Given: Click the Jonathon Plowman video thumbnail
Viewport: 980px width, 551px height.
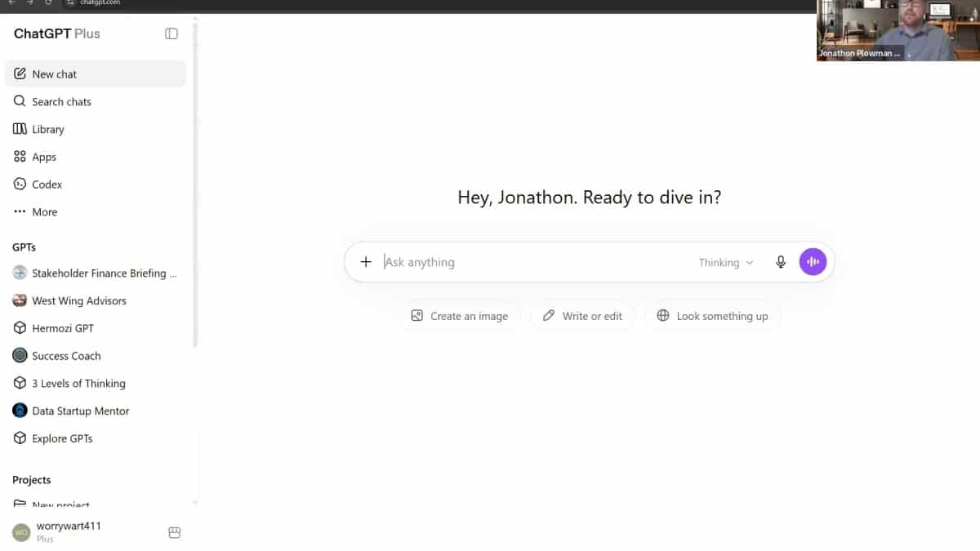Looking at the screenshot, I should pyautogui.click(x=898, y=30).
